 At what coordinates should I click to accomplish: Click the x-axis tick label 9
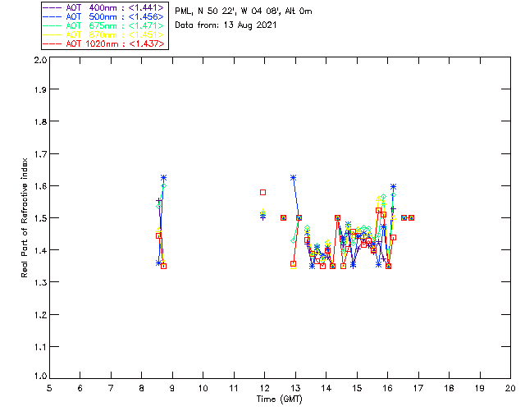pos(172,388)
